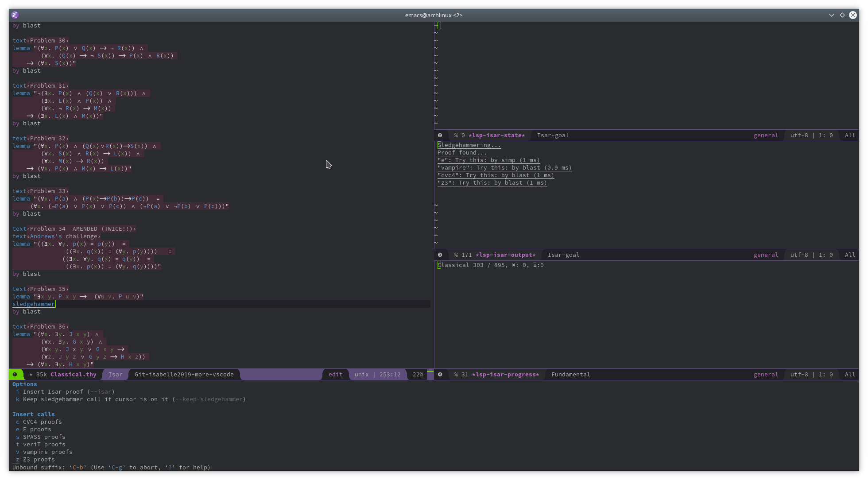868x480 pixels.
Task: Click the Proof found... output line
Action: 462,153
